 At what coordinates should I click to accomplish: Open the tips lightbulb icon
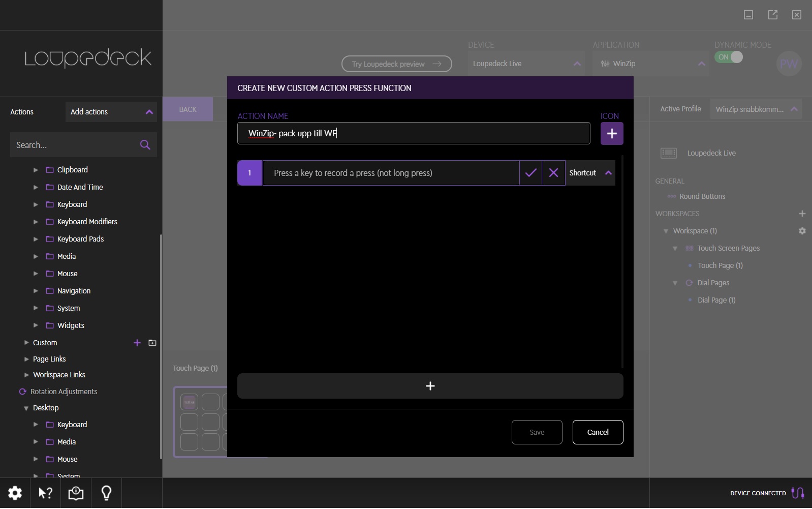coord(106,493)
